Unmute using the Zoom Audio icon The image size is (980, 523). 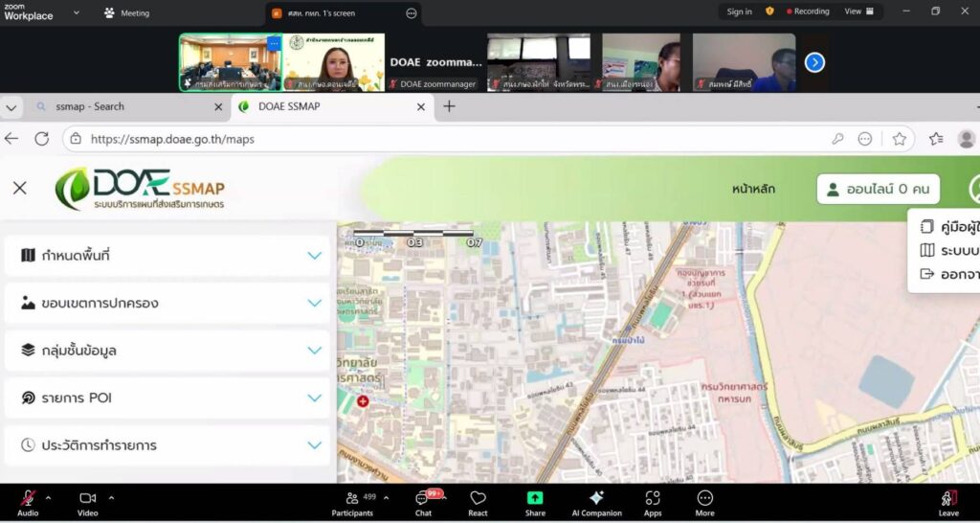tap(28, 498)
